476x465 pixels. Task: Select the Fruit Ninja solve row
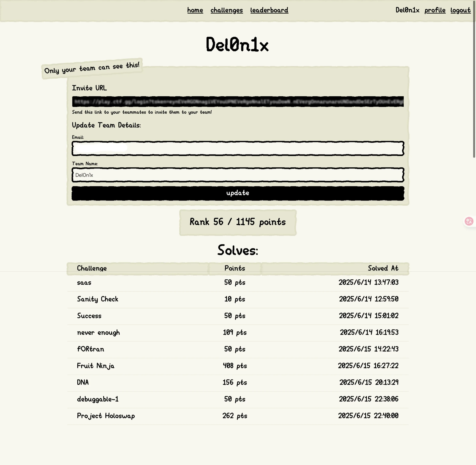238,366
